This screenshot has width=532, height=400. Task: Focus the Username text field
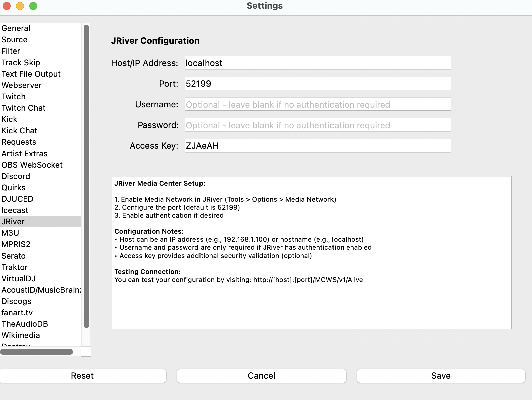318,105
